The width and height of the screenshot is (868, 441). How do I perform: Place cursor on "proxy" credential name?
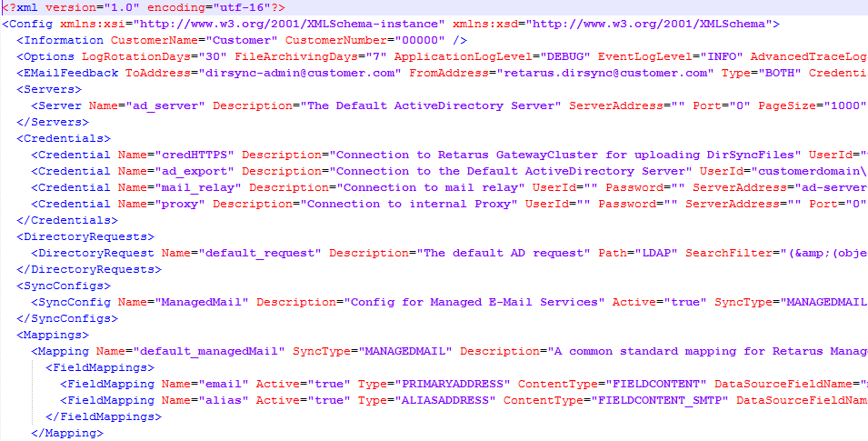tap(182, 204)
